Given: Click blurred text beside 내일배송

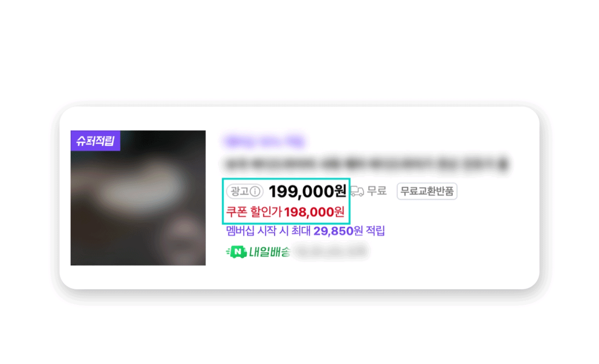Looking at the screenshot, I should pyautogui.click(x=332, y=252).
